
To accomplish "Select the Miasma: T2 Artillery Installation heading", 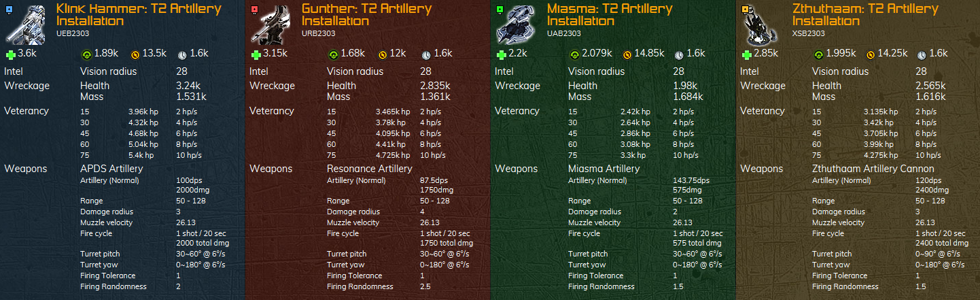I will tap(610, 15).
